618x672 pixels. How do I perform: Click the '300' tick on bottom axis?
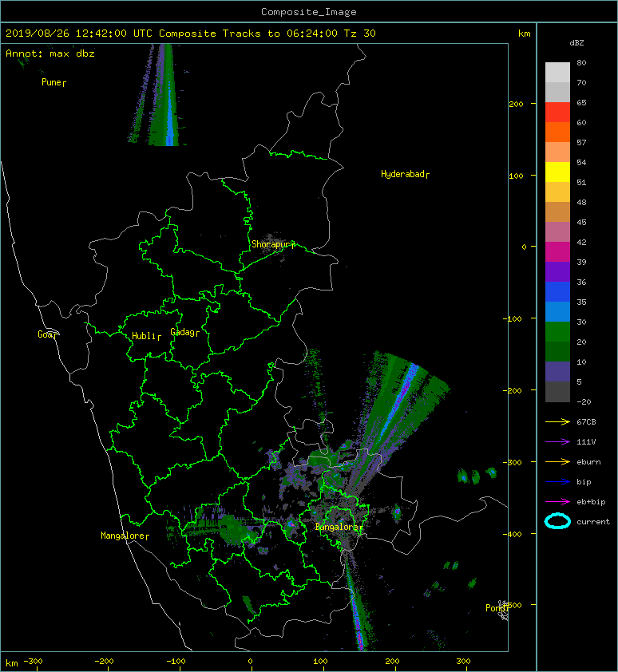463,662
